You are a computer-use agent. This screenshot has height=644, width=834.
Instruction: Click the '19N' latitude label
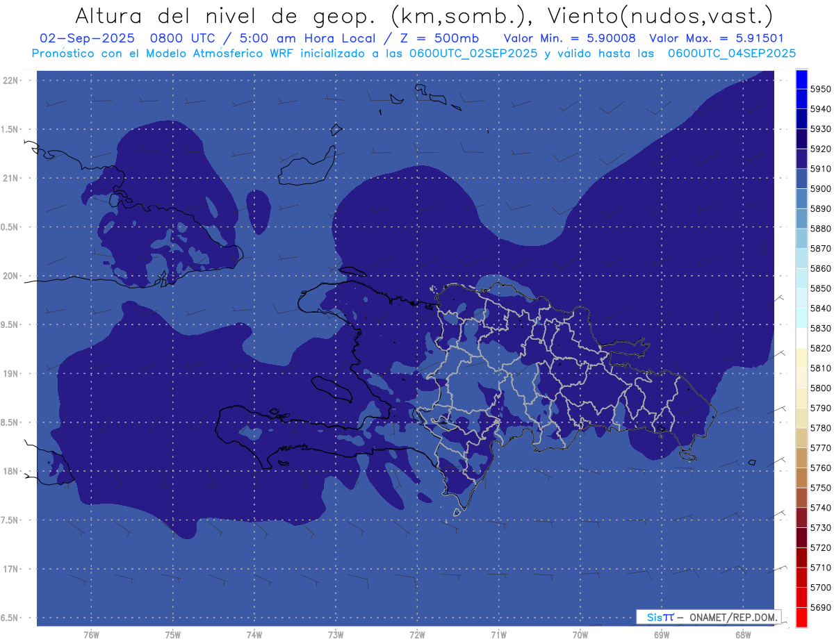tap(10, 374)
